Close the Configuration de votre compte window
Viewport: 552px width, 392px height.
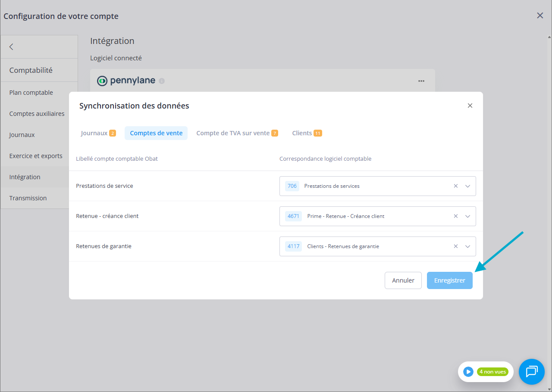[540, 16]
